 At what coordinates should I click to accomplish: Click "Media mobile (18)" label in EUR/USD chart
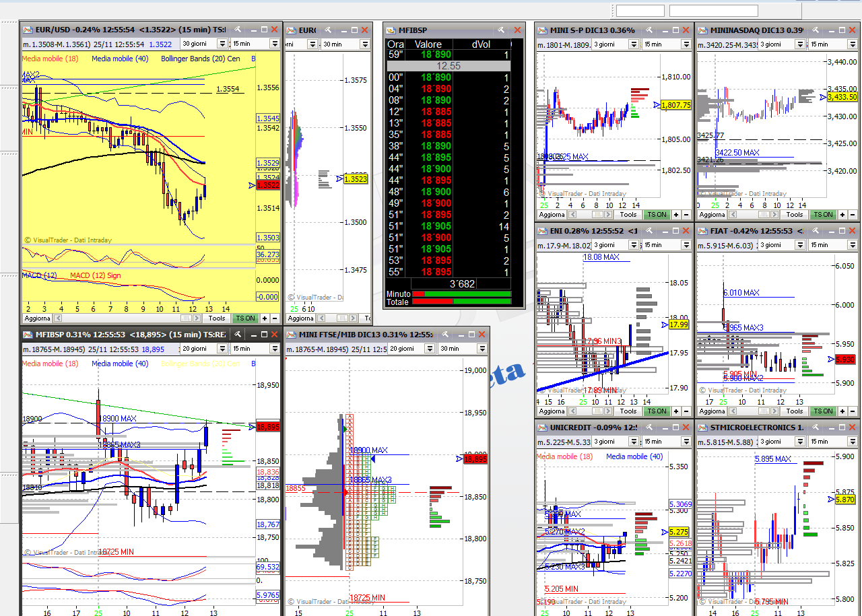(51, 59)
